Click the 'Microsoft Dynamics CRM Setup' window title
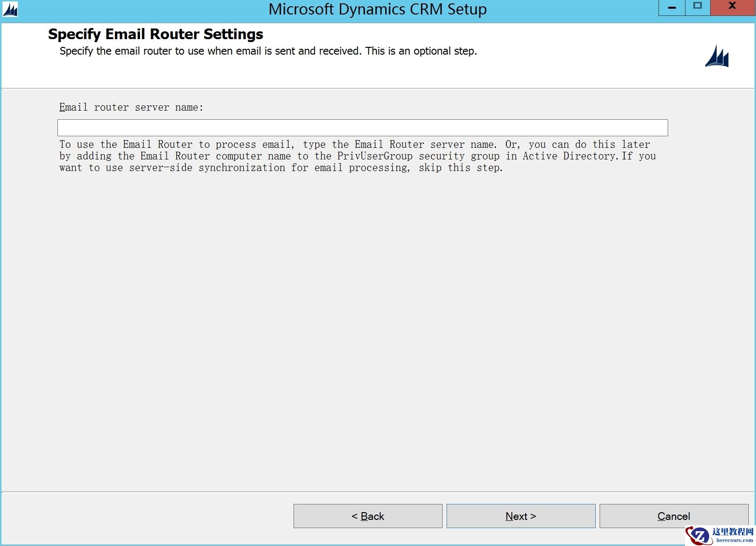 378,9
